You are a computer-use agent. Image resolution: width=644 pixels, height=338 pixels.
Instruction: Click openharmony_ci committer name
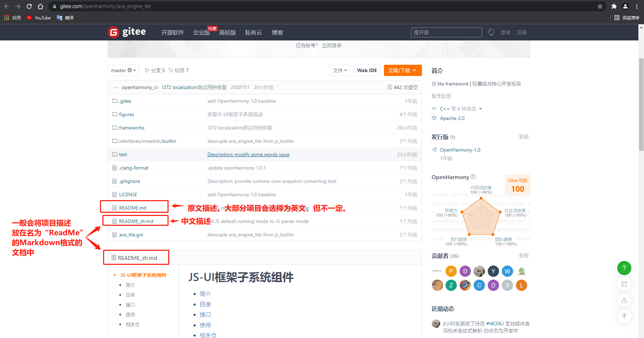pyautogui.click(x=140, y=87)
